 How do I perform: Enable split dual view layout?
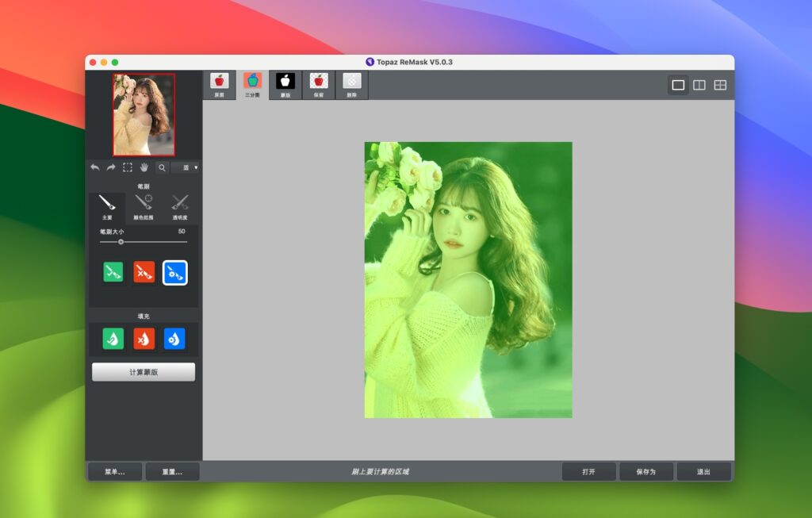(x=699, y=83)
